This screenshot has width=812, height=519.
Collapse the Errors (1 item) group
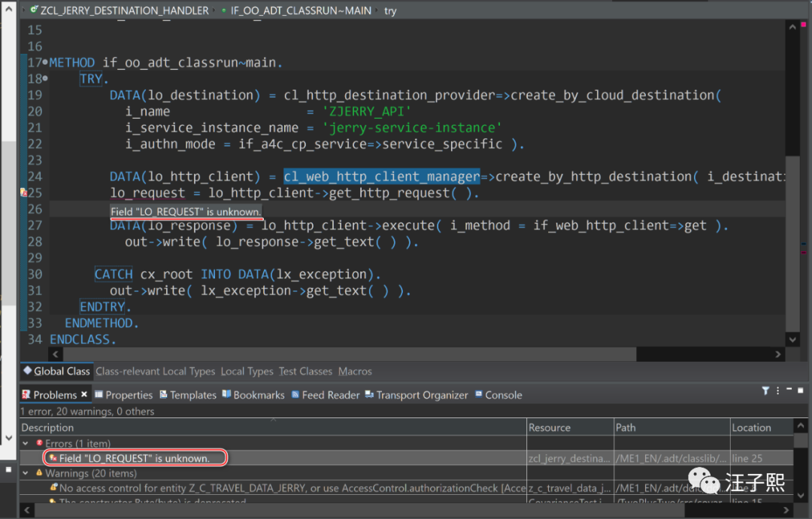tap(26, 443)
